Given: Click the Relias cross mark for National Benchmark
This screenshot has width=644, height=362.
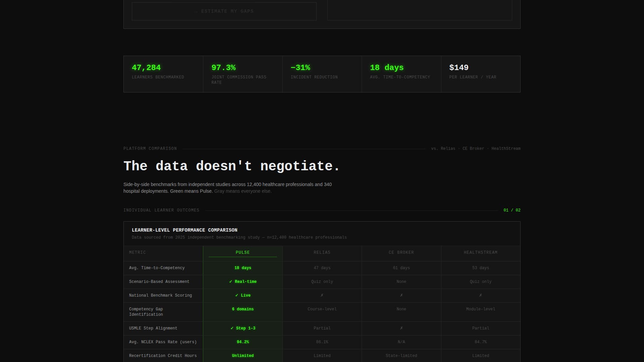Looking at the screenshot, I should (322, 295).
